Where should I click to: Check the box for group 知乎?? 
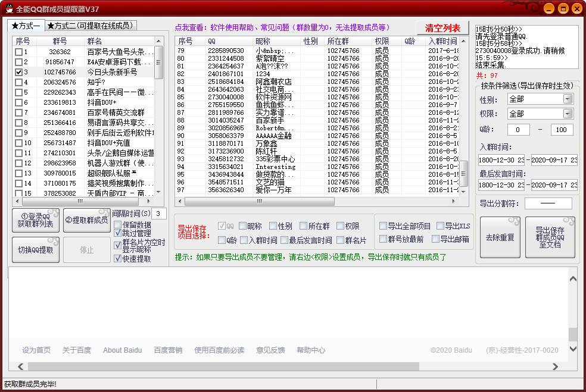click(x=19, y=82)
